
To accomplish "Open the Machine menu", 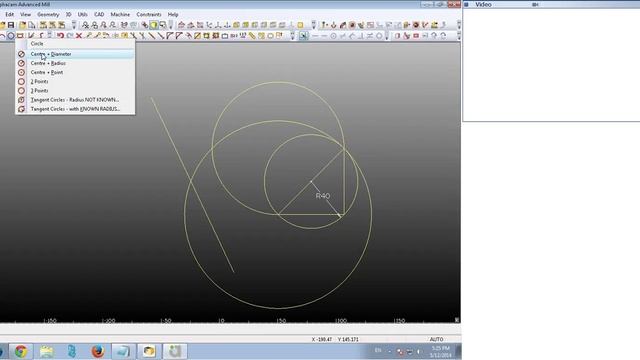I will (x=120, y=14).
